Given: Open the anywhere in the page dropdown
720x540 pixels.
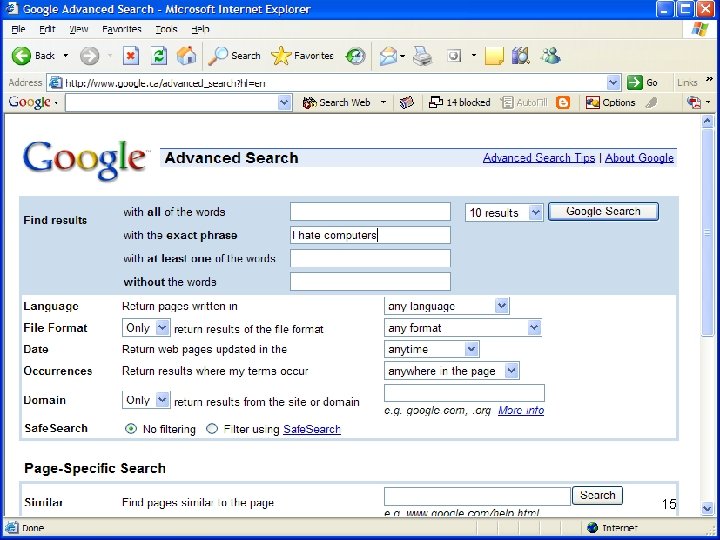Looking at the screenshot, I should 452,371.
